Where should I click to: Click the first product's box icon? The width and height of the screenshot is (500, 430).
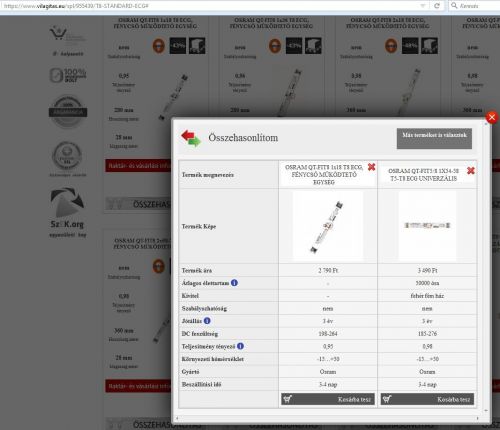coord(197,46)
